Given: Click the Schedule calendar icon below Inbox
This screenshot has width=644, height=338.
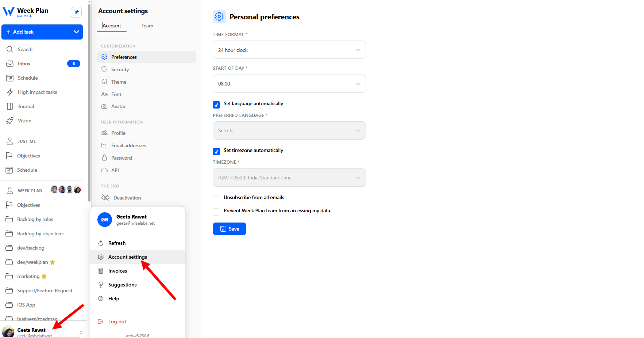Looking at the screenshot, I should [10, 78].
